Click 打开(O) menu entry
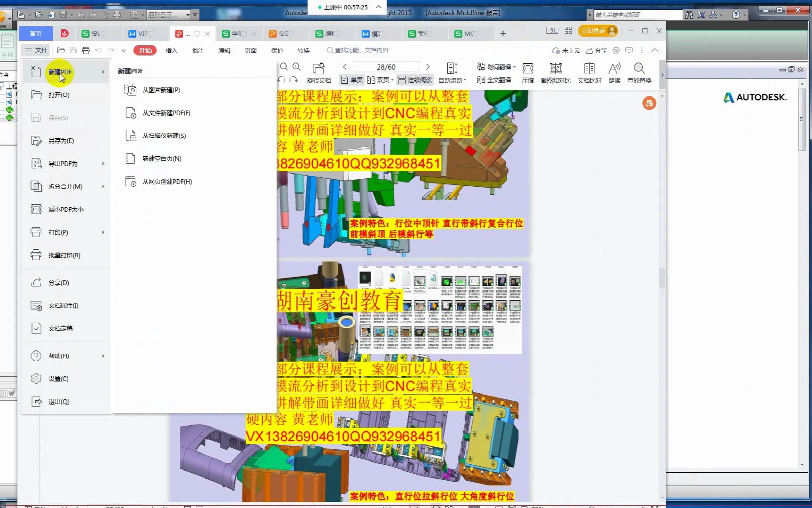 (66, 95)
